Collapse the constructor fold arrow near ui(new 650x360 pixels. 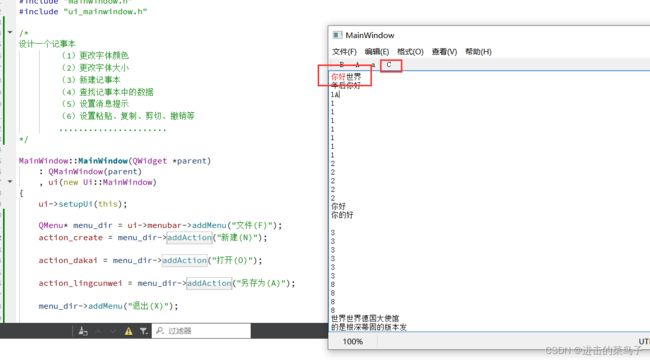pyautogui.click(x=10, y=182)
